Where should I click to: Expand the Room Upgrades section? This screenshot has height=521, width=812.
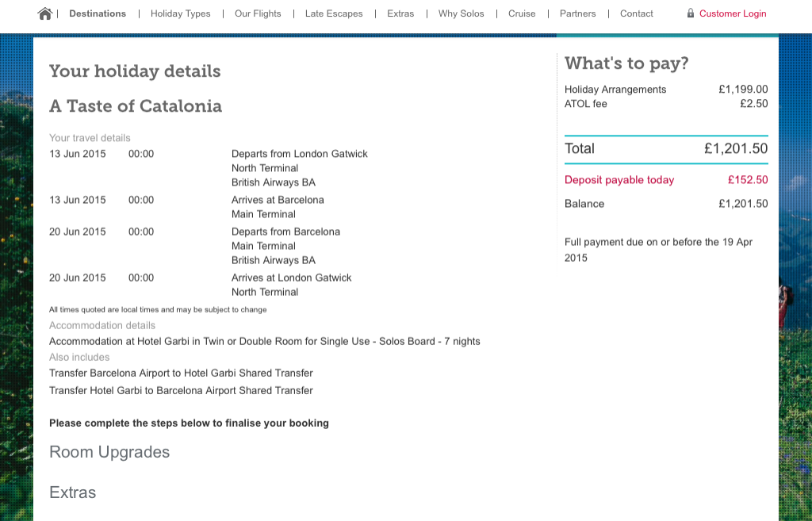tap(109, 452)
